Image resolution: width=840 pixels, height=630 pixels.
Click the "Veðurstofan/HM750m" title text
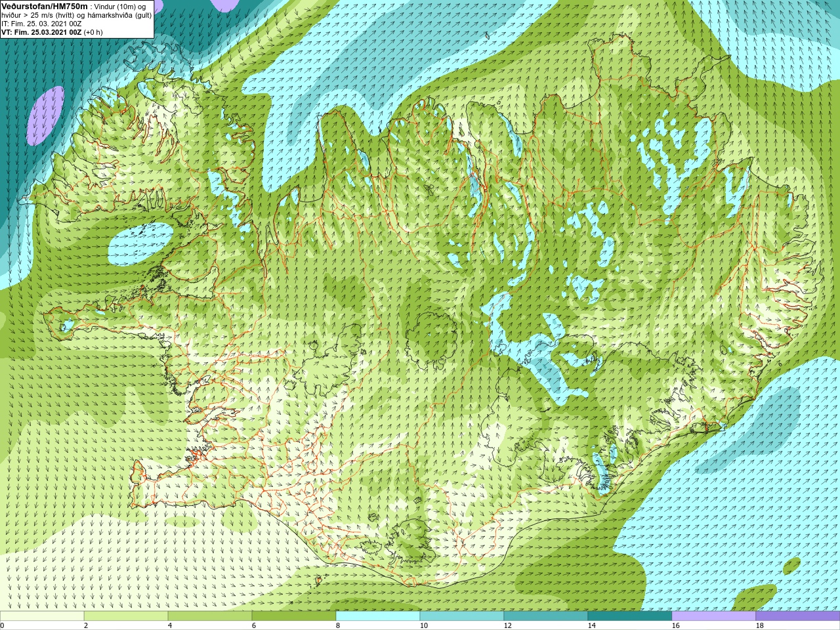[45, 5]
